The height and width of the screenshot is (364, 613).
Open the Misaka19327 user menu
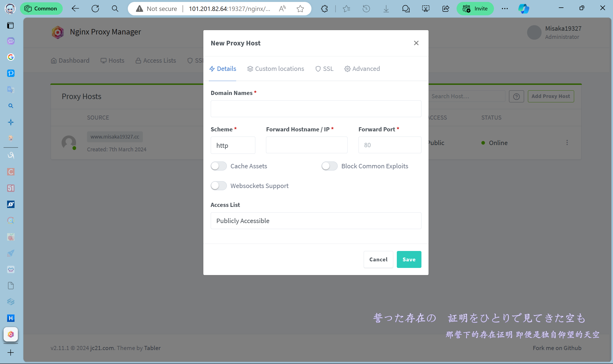pyautogui.click(x=554, y=33)
